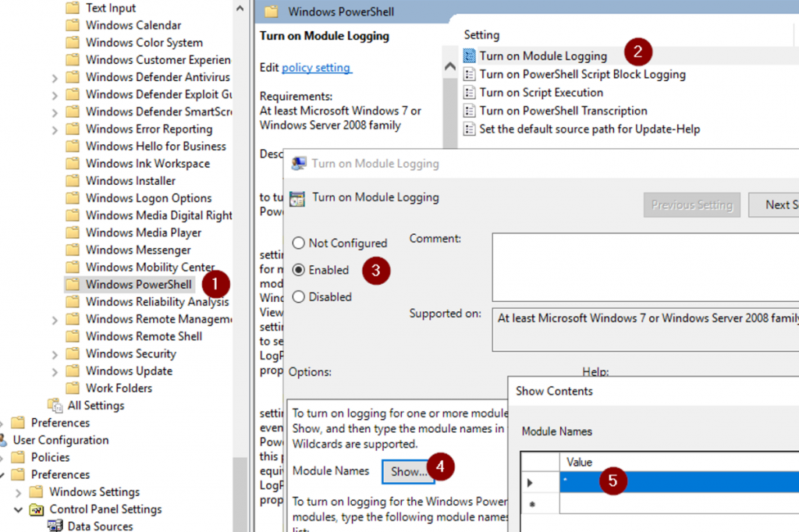This screenshot has height=532, width=799.
Task: Select the Disabled radio button
Action: tap(299, 296)
